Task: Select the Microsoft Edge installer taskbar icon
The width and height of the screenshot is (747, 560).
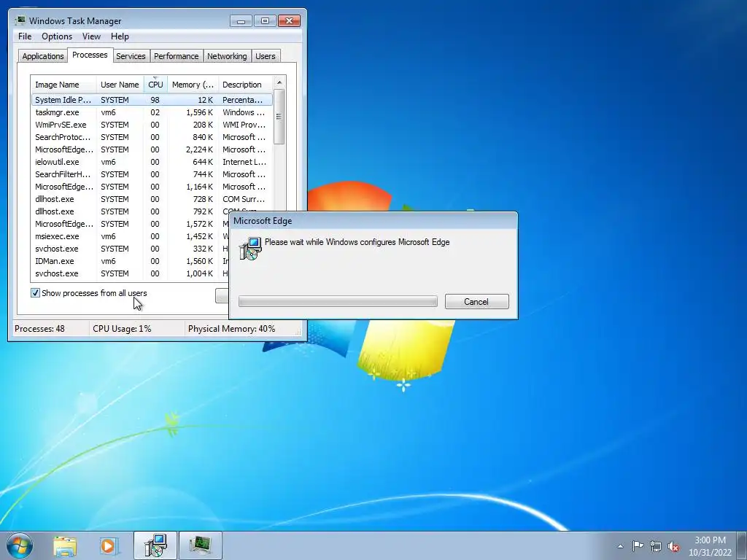Action: [x=155, y=545]
